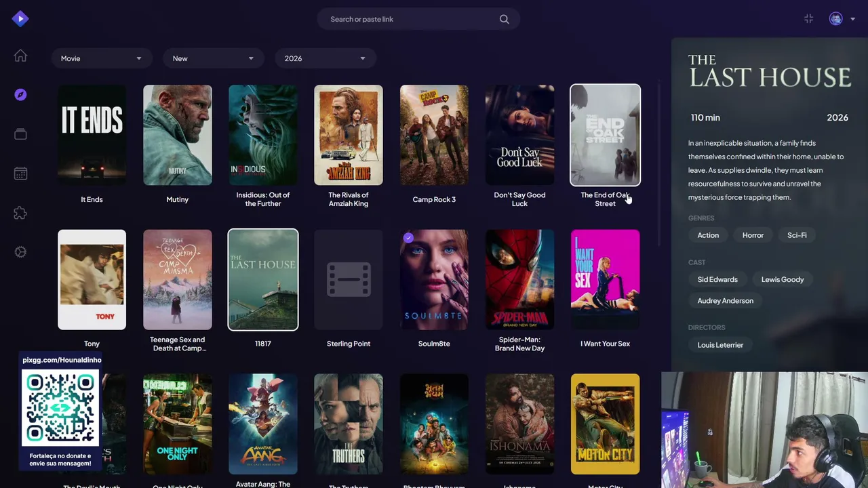868x488 pixels.
Task: Select the Camp Rock 3 poster
Action: click(x=434, y=135)
